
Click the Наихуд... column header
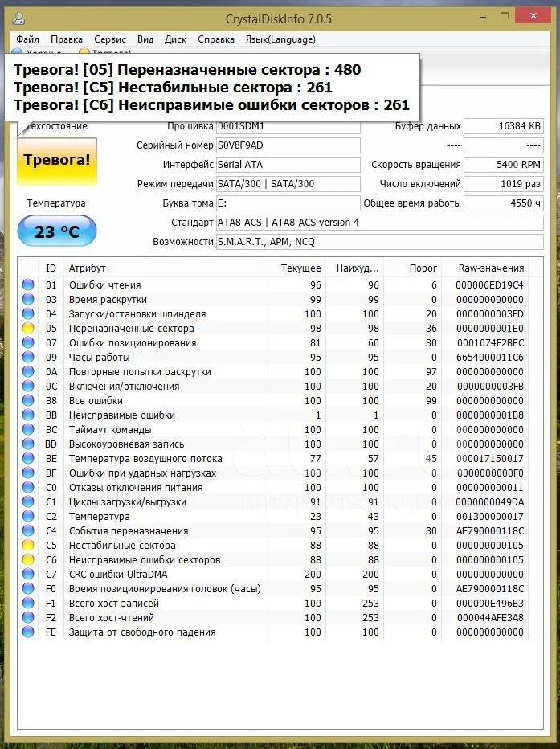(354, 268)
